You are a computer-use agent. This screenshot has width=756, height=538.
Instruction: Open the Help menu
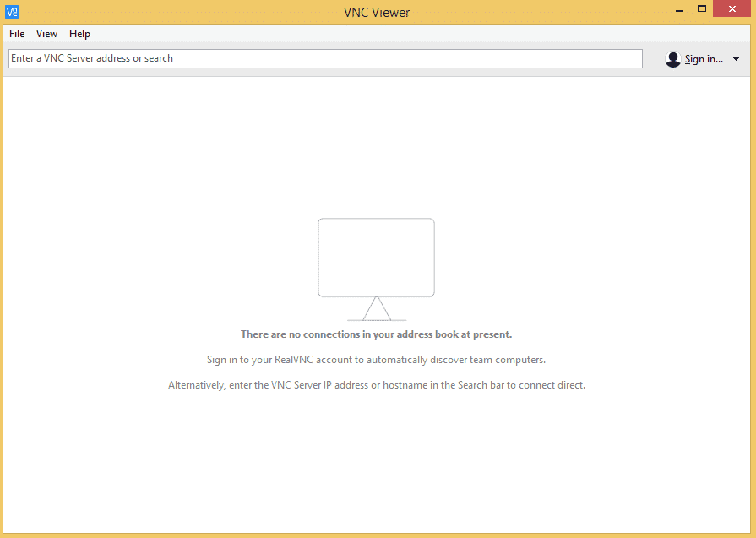tap(79, 34)
